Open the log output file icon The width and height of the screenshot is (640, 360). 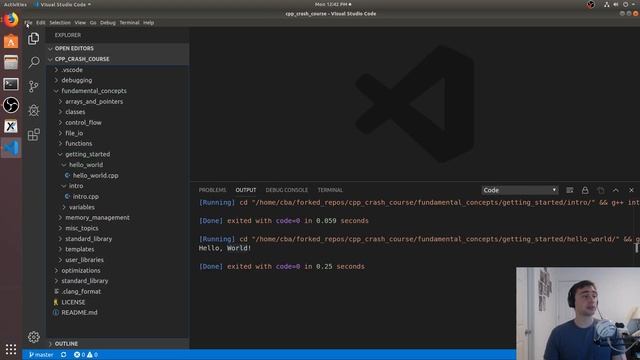click(600, 190)
